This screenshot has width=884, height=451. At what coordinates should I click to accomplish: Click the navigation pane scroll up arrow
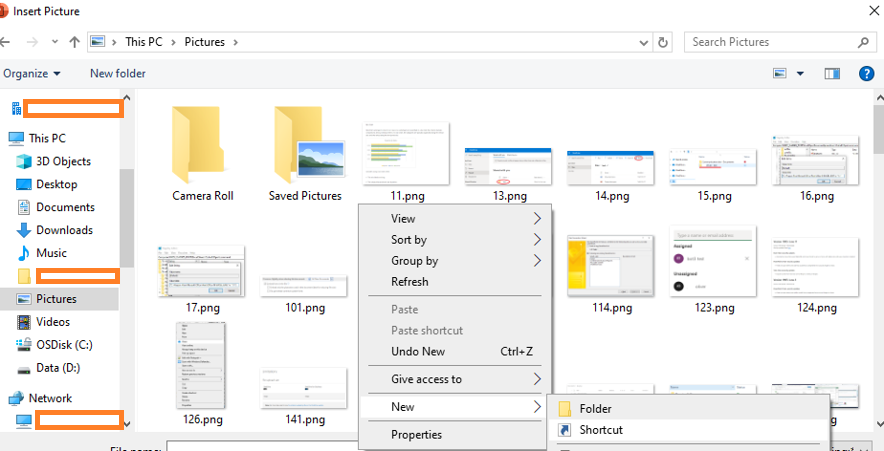point(126,98)
